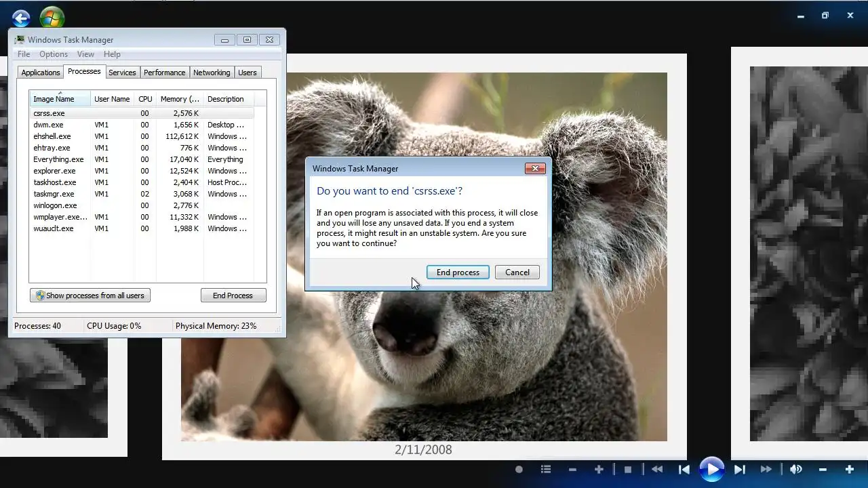Select the ehtray.exe process
The width and height of the screenshot is (868, 488).
(x=142, y=148)
